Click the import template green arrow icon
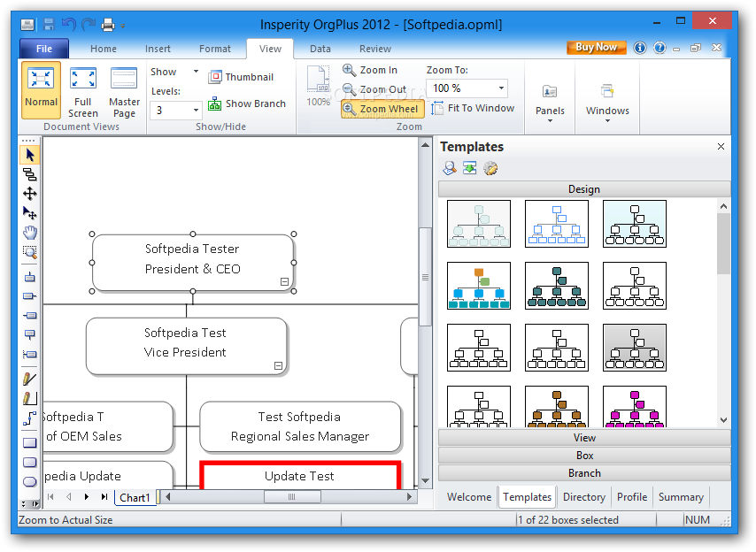This screenshot has height=552, width=756. [469, 168]
